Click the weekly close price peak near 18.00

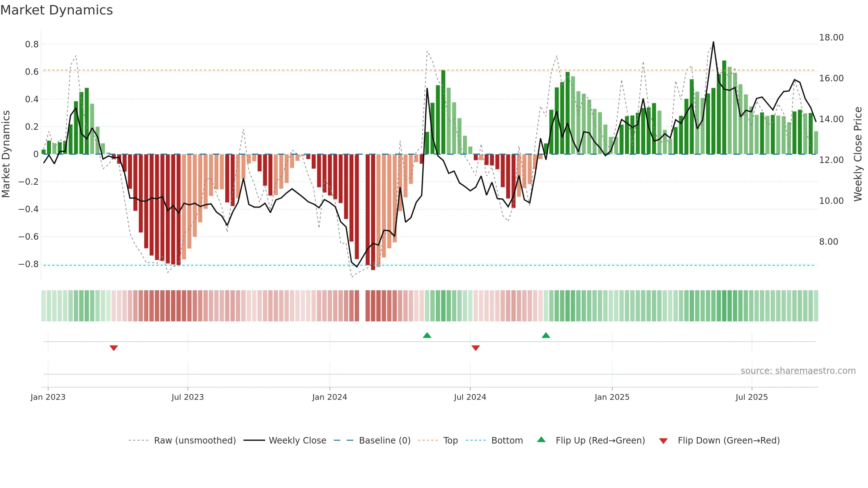713,42
